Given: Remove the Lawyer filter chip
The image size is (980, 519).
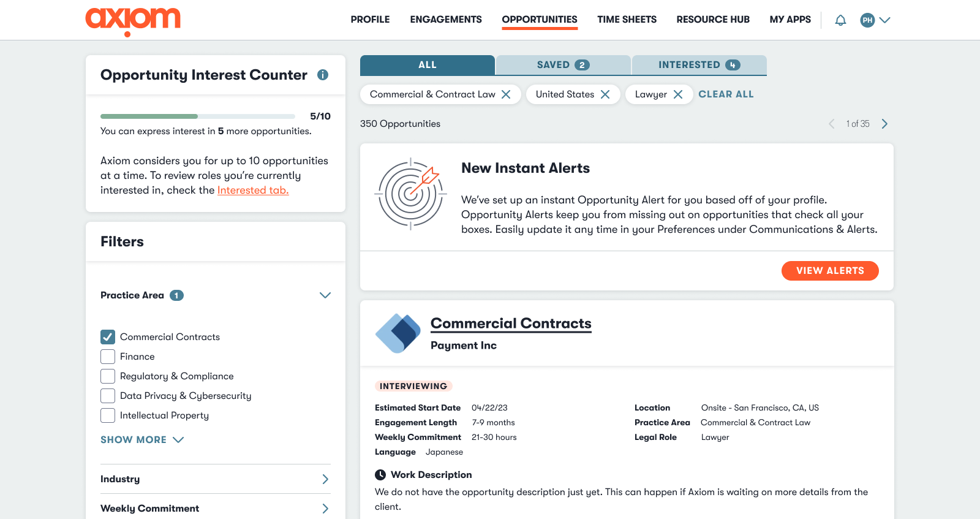Looking at the screenshot, I should 678,94.
